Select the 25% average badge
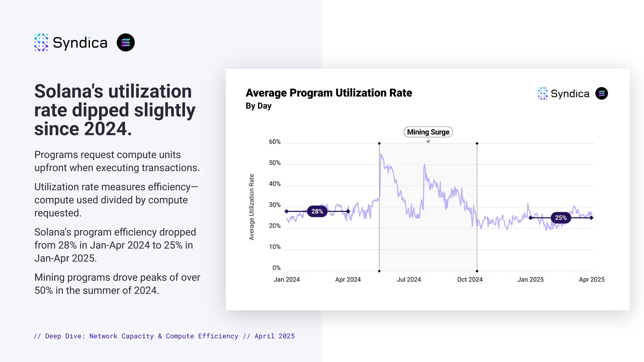This screenshot has height=362, width=644. (561, 218)
